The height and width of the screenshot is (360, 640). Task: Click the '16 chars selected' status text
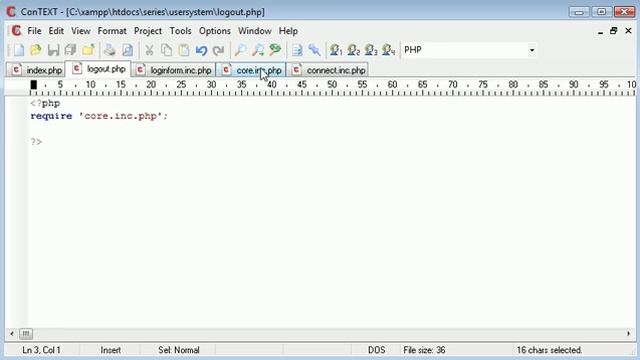tap(549, 350)
